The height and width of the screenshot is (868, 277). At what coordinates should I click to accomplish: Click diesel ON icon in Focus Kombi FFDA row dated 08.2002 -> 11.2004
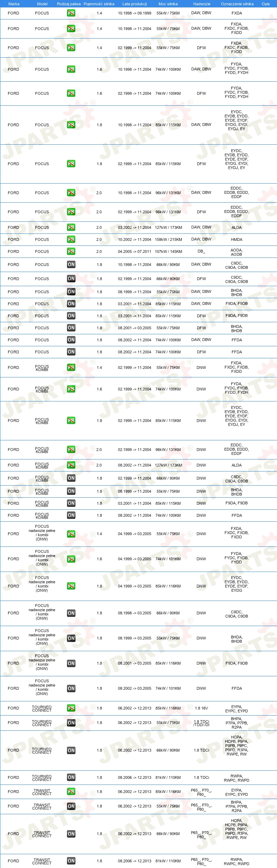(71, 515)
